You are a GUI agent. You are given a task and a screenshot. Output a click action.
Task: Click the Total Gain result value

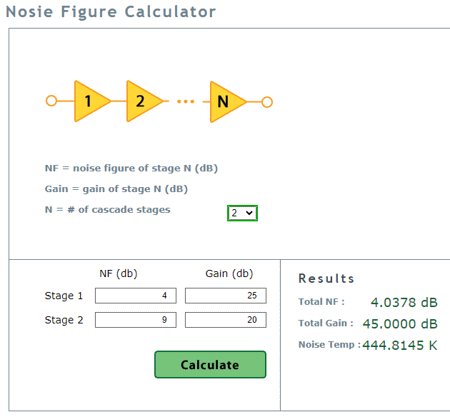point(400,324)
